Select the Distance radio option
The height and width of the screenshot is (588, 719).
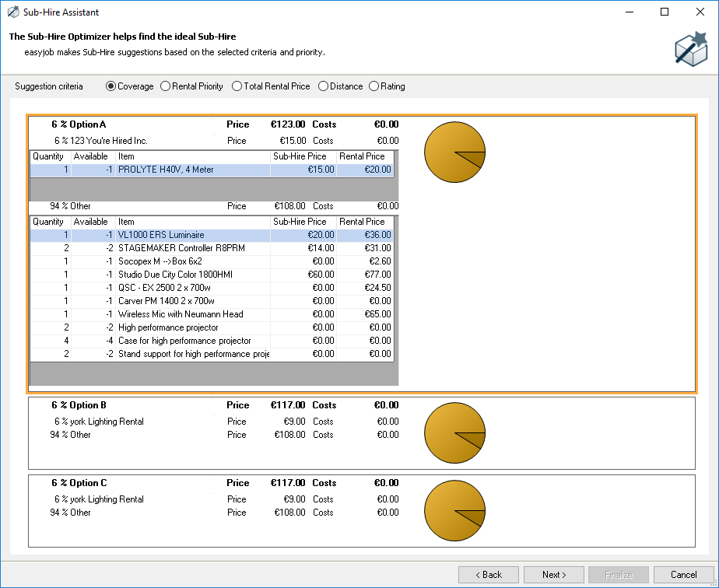[x=324, y=86]
